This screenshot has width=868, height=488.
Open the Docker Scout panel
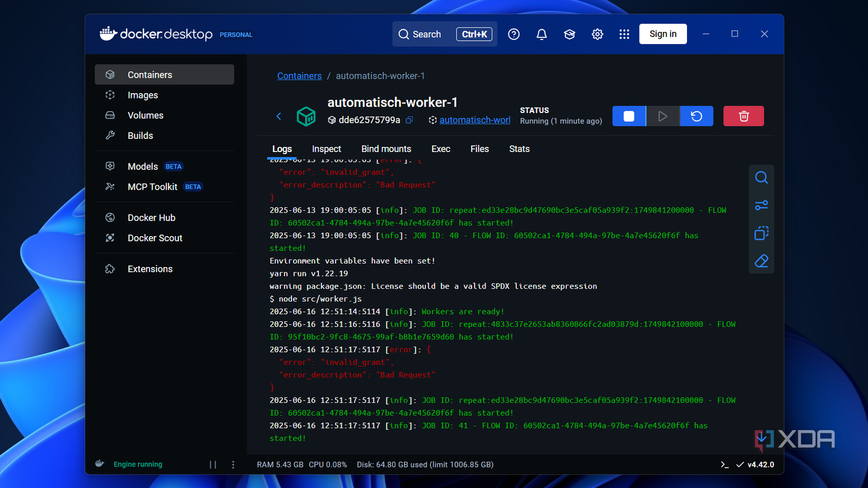point(155,238)
